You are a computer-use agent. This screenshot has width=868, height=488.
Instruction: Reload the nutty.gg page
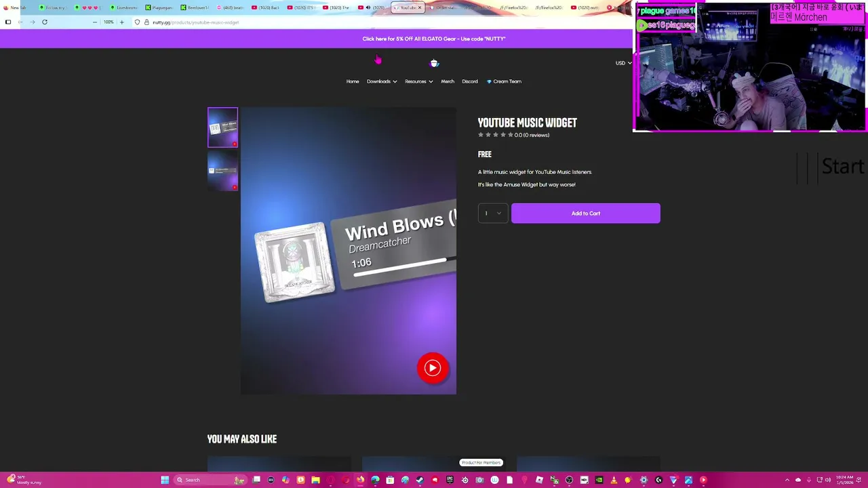(45, 22)
